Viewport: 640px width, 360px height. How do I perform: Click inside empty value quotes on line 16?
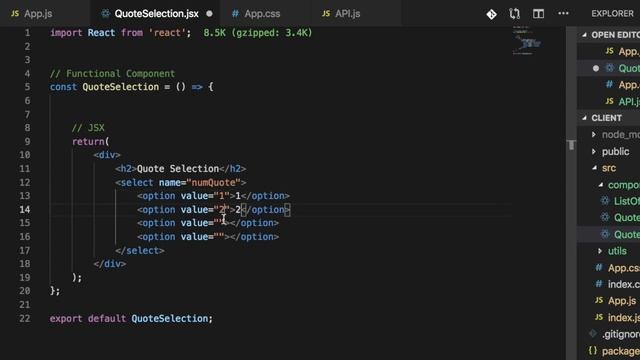219,237
